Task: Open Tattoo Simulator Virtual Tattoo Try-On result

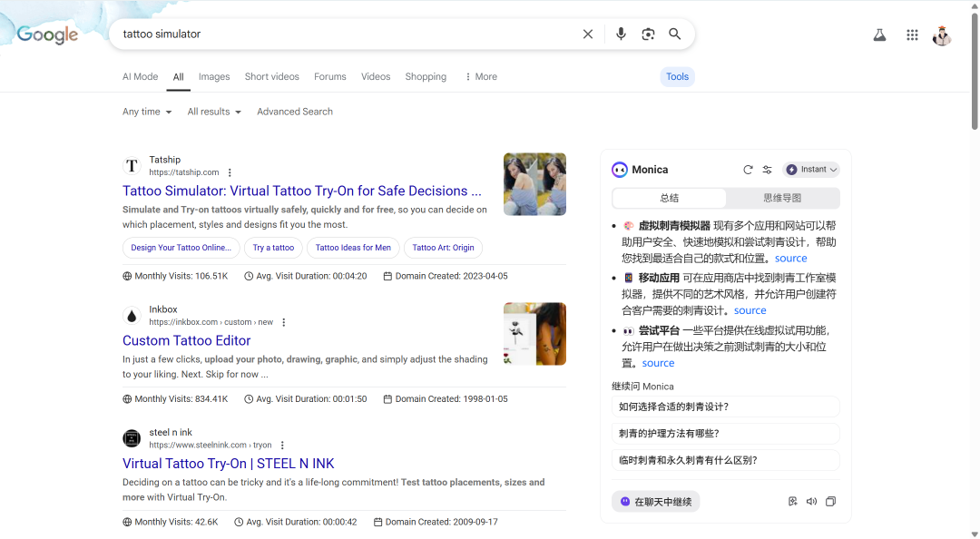Action: (302, 191)
